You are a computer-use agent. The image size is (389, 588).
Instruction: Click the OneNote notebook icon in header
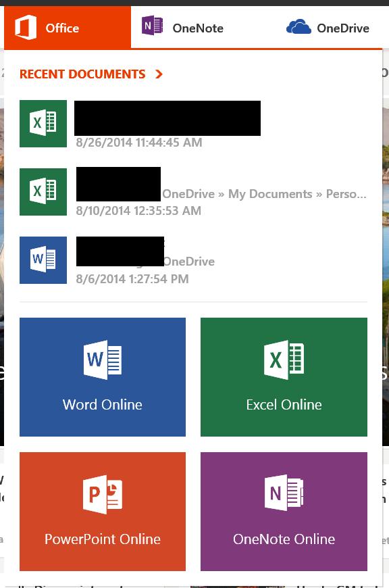tap(152, 26)
